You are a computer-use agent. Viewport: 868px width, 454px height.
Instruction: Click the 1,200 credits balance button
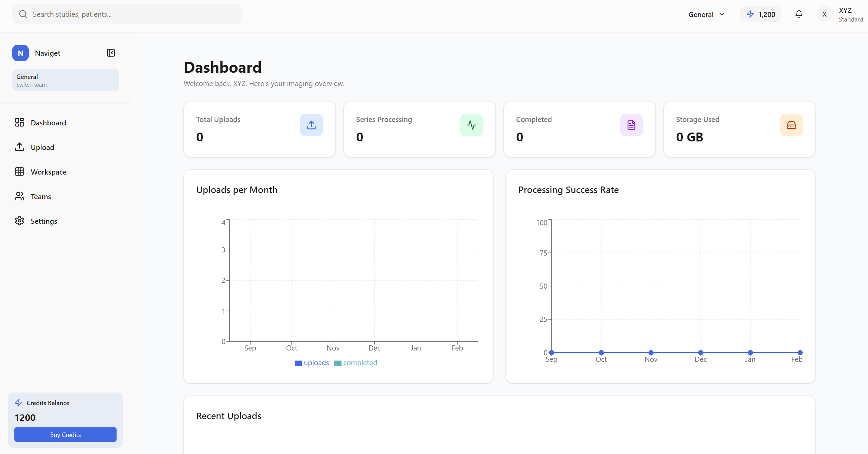[760, 14]
